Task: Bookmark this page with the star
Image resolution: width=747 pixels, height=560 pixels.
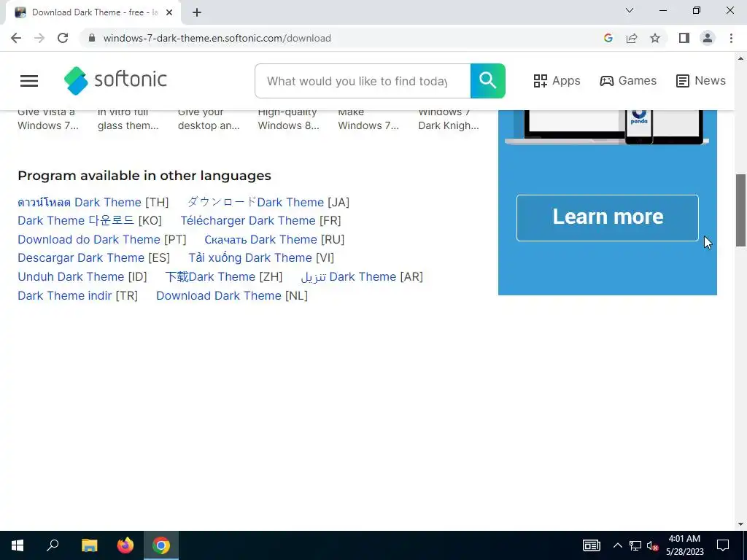Action: (655, 38)
